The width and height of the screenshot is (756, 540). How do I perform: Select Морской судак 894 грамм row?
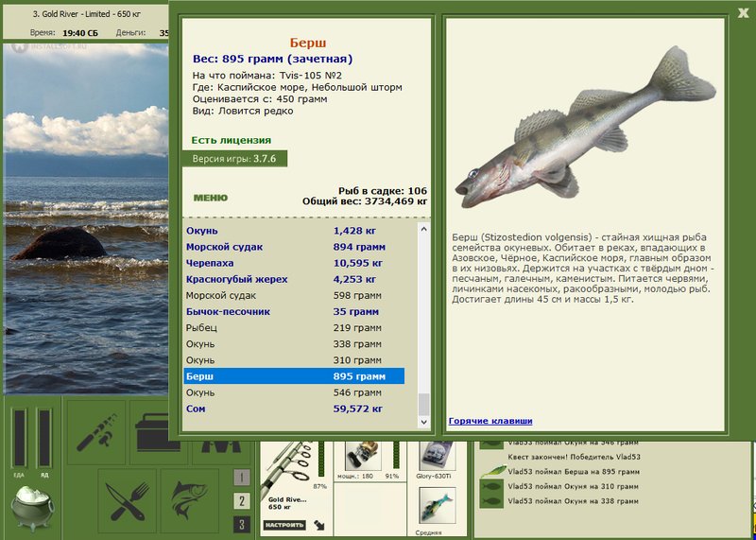click(294, 247)
